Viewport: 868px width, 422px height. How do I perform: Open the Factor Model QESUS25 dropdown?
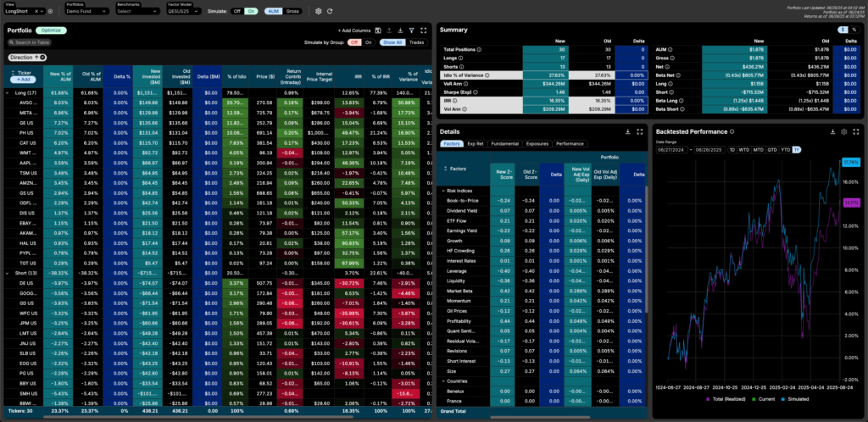[x=183, y=11]
